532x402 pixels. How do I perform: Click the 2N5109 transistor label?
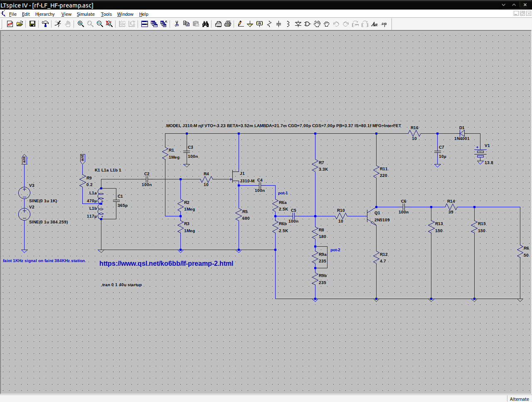coord(382,220)
